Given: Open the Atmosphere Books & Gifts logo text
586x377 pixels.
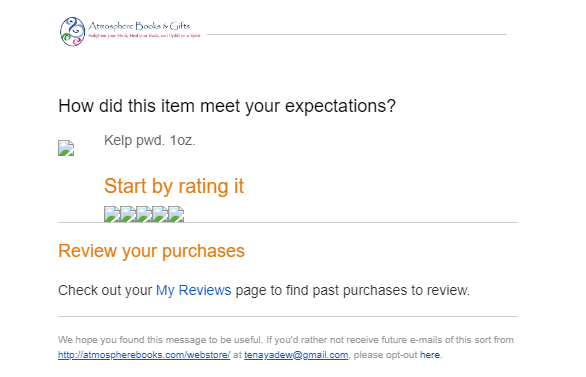Looking at the screenshot, I should click(139, 26).
